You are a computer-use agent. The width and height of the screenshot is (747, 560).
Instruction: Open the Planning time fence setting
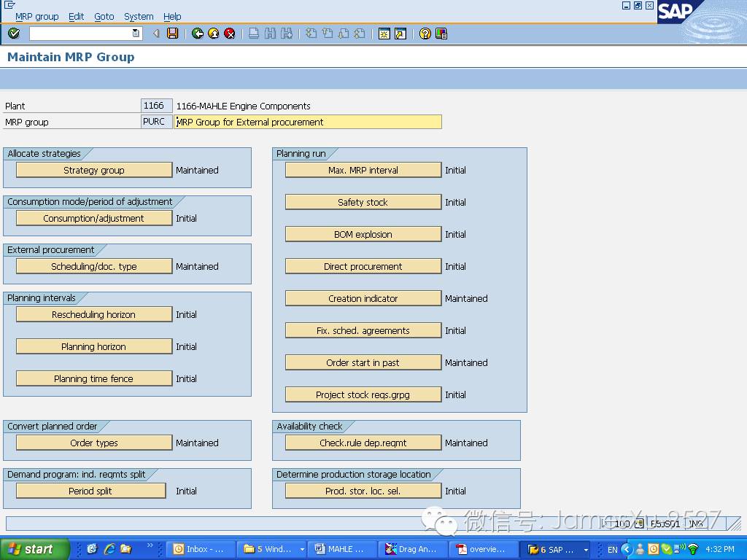(94, 378)
